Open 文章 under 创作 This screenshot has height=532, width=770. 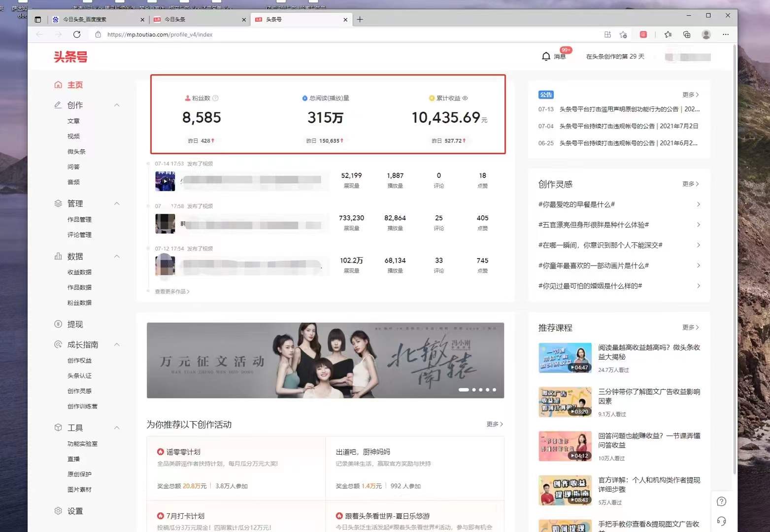tap(73, 121)
